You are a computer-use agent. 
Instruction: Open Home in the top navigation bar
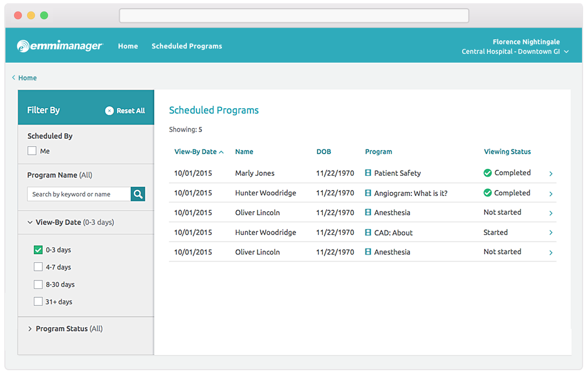pos(128,46)
